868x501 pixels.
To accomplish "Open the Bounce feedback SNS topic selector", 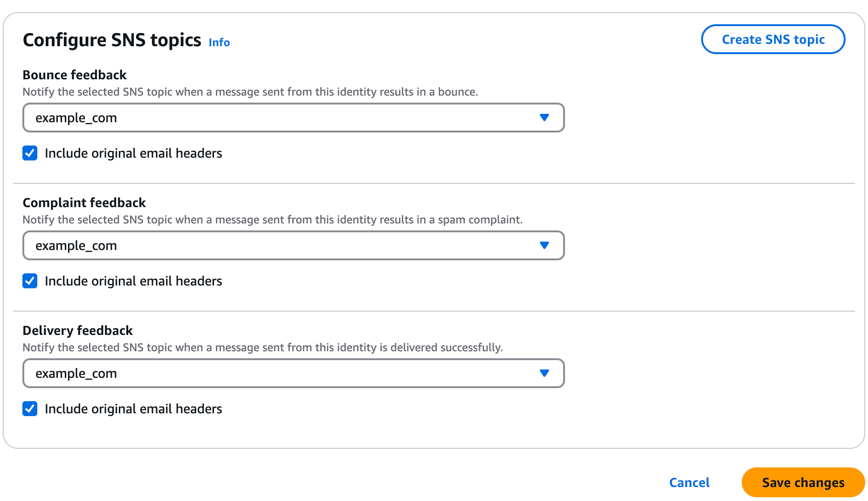I will [x=294, y=118].
